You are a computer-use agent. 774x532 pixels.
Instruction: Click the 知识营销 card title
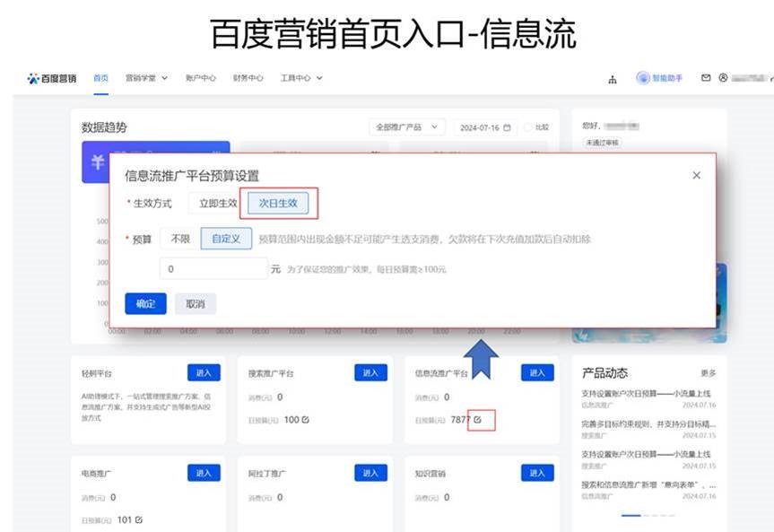pyautogui.click(x=430, y=474)
